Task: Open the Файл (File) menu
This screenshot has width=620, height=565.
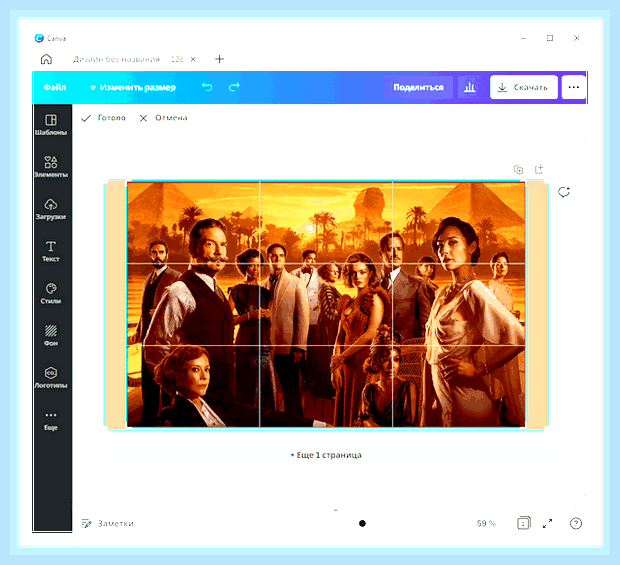Action: tap(55, 87)
